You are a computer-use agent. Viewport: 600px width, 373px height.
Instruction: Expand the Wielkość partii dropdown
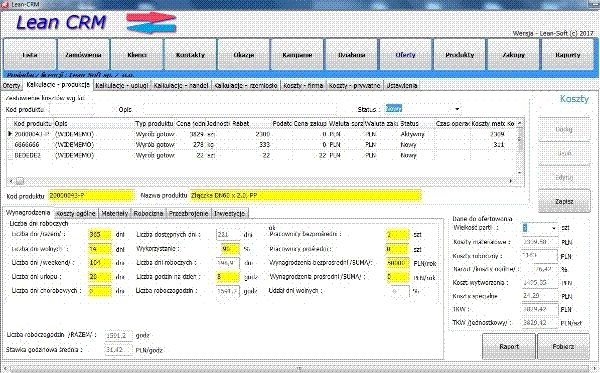click(553, 228)
